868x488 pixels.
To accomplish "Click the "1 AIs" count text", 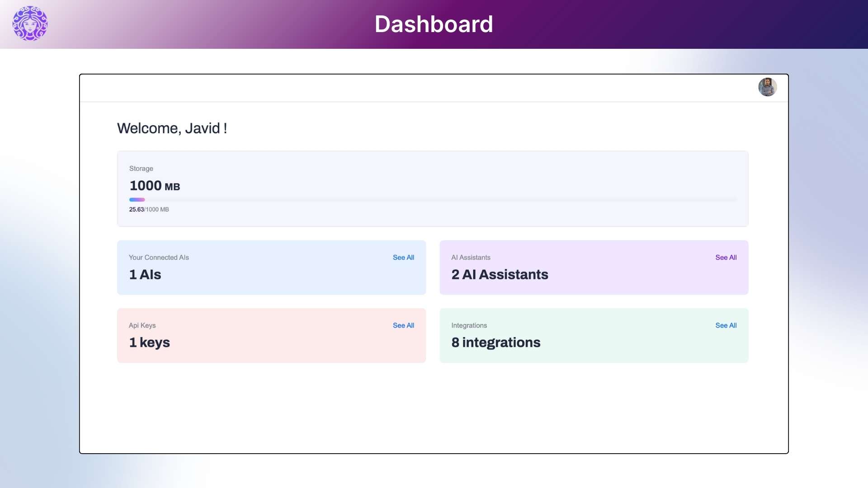I will coord(145,275).
